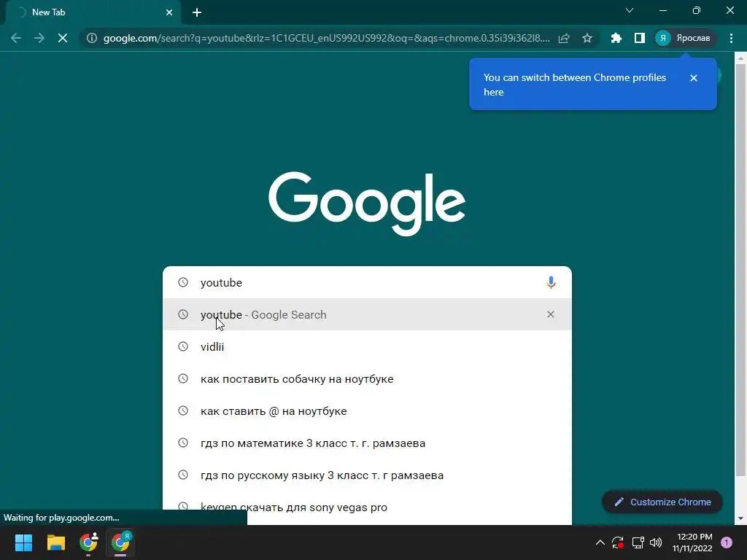The width and height of the screenshot is (747, 560).
Task: Open the volume tray icon
Action: pos(656,542)
